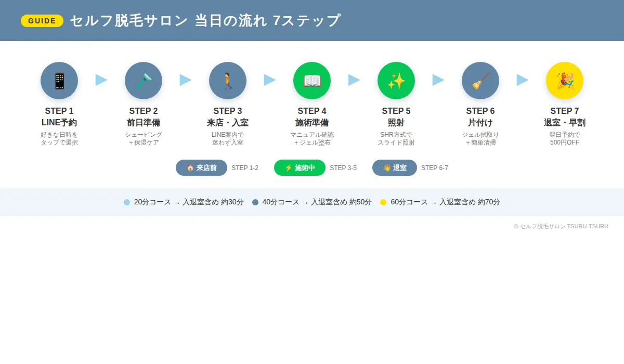Click the text 好きな日時をタップで選択

(59, 138)
